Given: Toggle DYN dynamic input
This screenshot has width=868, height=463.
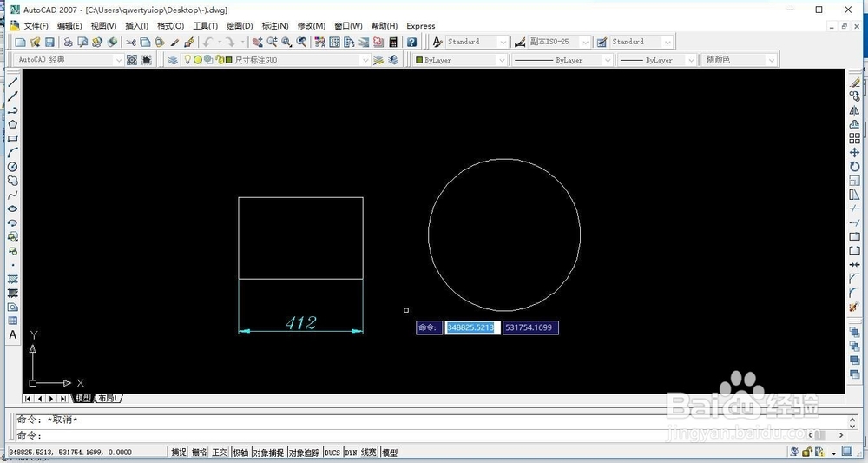Looking at the screenshot, I should pos(351,453).
